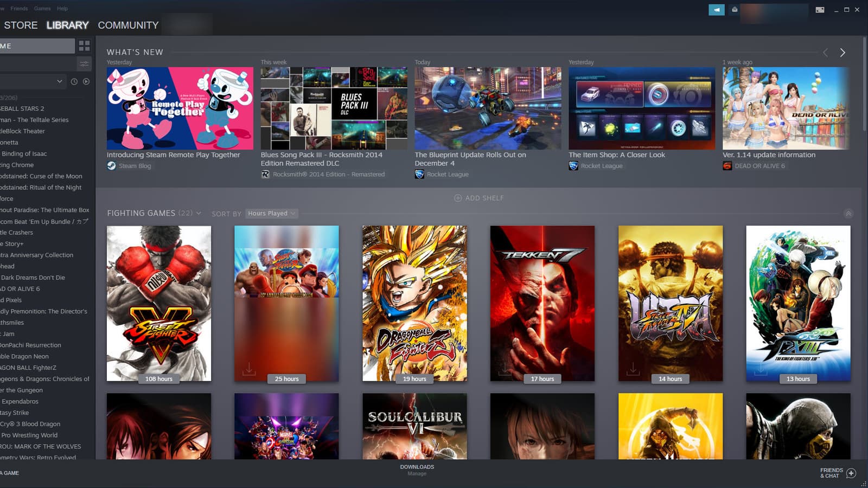The image size is (868, 488).
Task: Select DEAD OR ALIVE 6 in sidebar
Action: [x=20, y=289]
